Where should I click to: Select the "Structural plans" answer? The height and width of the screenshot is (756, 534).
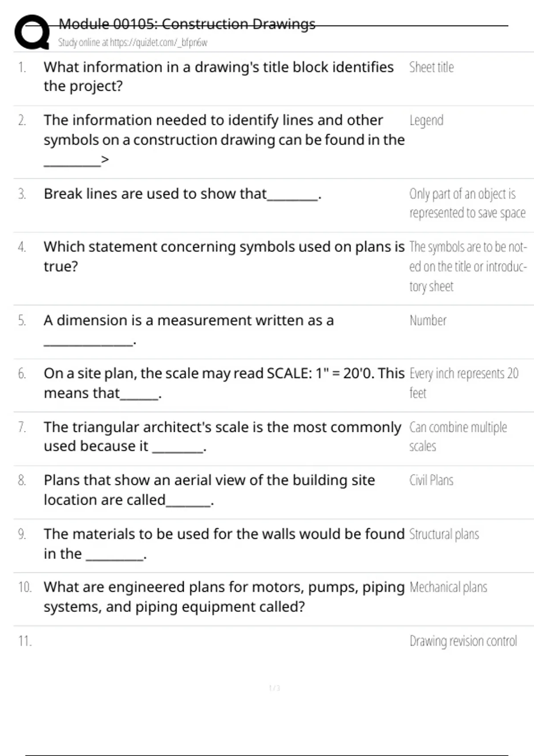[444, 534]
